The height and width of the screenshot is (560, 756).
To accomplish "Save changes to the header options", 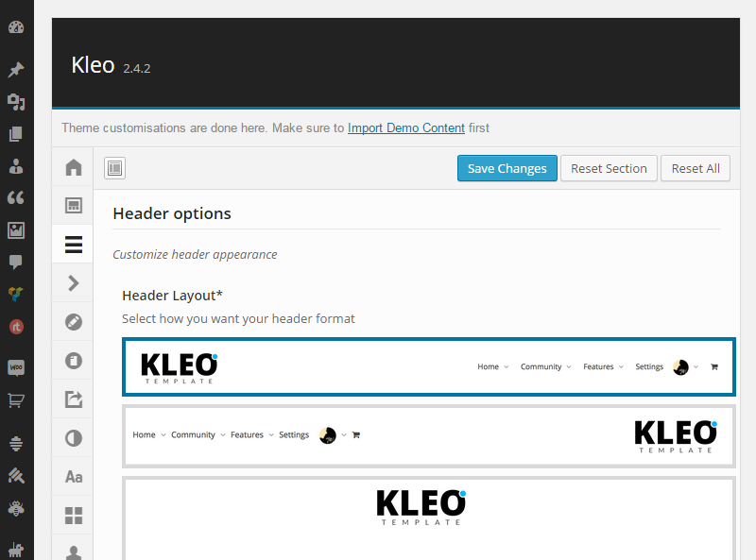I will 507,168.
